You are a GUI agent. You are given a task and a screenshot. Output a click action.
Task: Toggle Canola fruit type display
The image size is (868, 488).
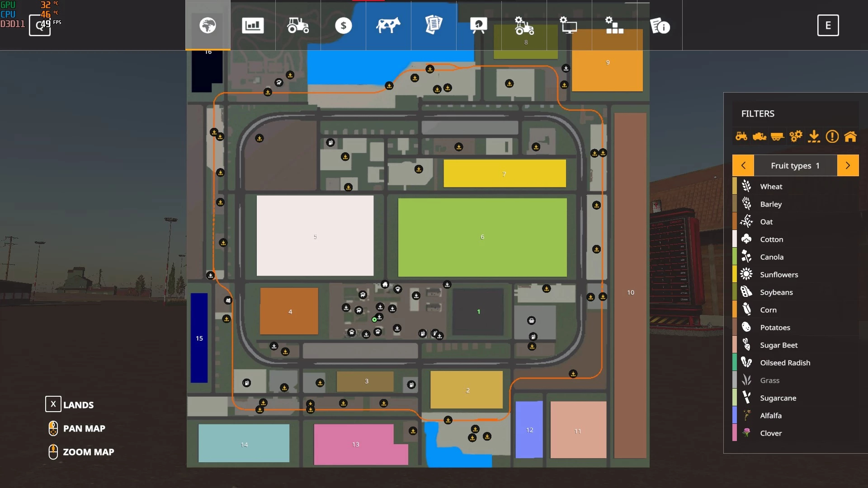(796, 257)
